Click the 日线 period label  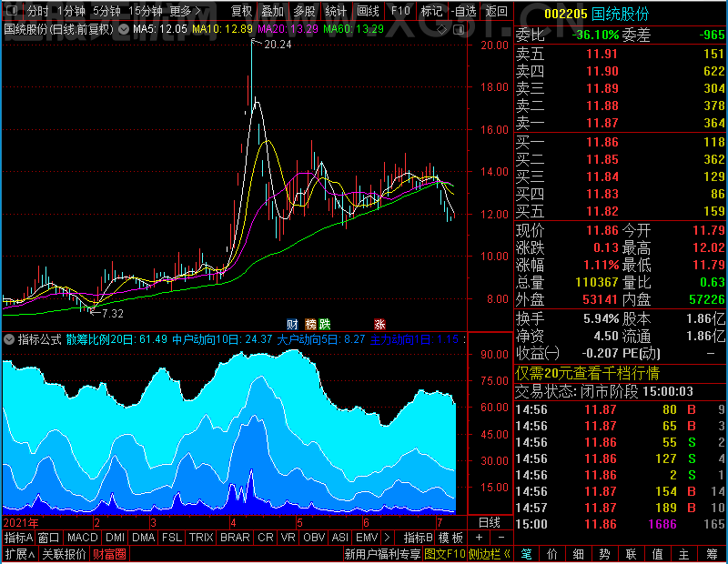click(490, 522)
